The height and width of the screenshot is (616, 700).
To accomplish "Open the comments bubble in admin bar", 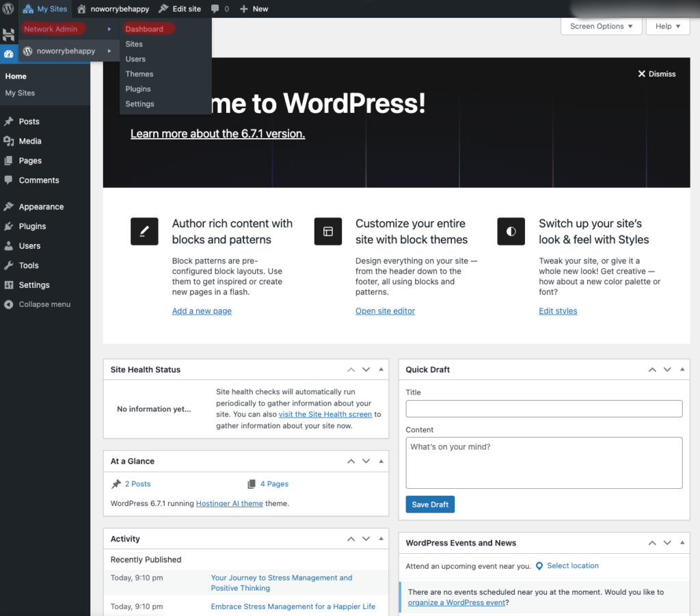I will tap(215, 9).
